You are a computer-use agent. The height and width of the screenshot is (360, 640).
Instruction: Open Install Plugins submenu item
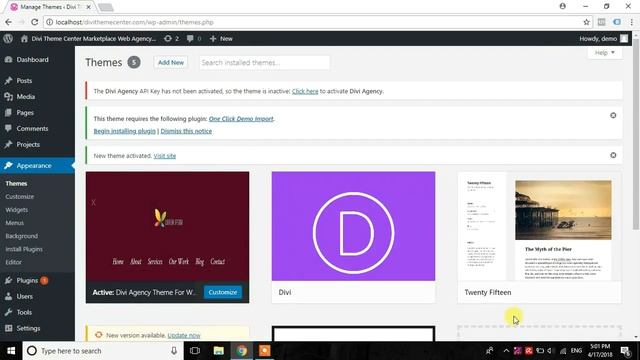click(24, 249)
